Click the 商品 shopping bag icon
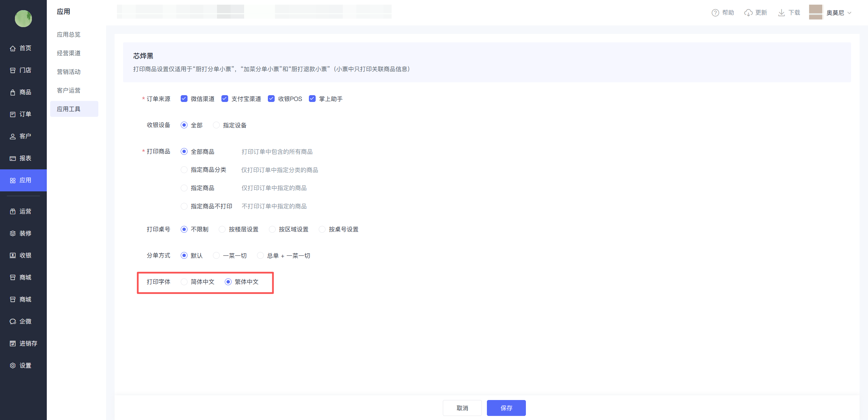This screenshot has height=420, width=868. tap(13, 92)
